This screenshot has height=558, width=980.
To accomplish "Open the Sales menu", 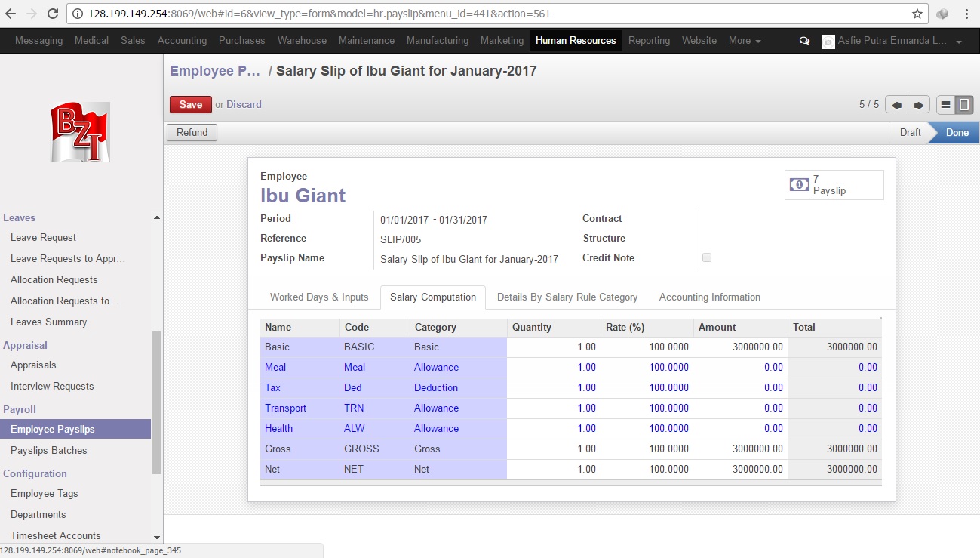I will click(133, 41).
